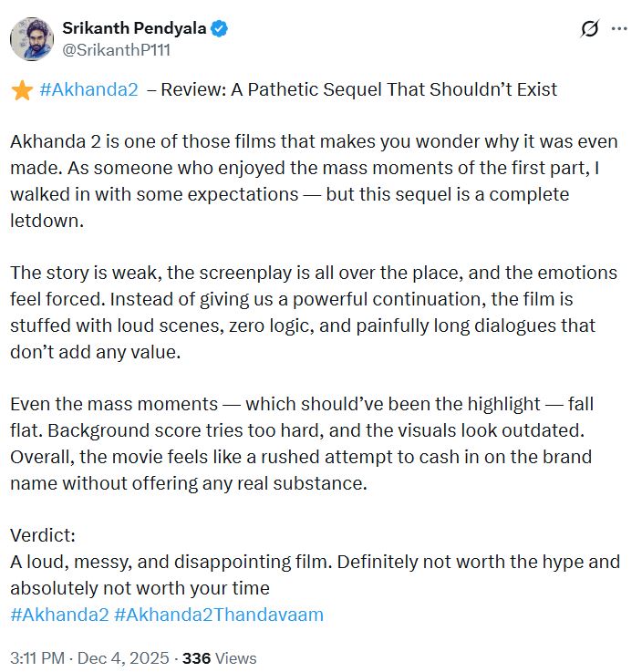Click the Views label

pos(236,657)
